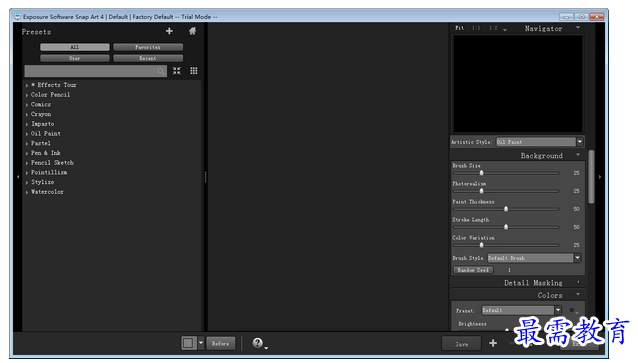
Task: Select the User presets filter tab
Action: 75,58
